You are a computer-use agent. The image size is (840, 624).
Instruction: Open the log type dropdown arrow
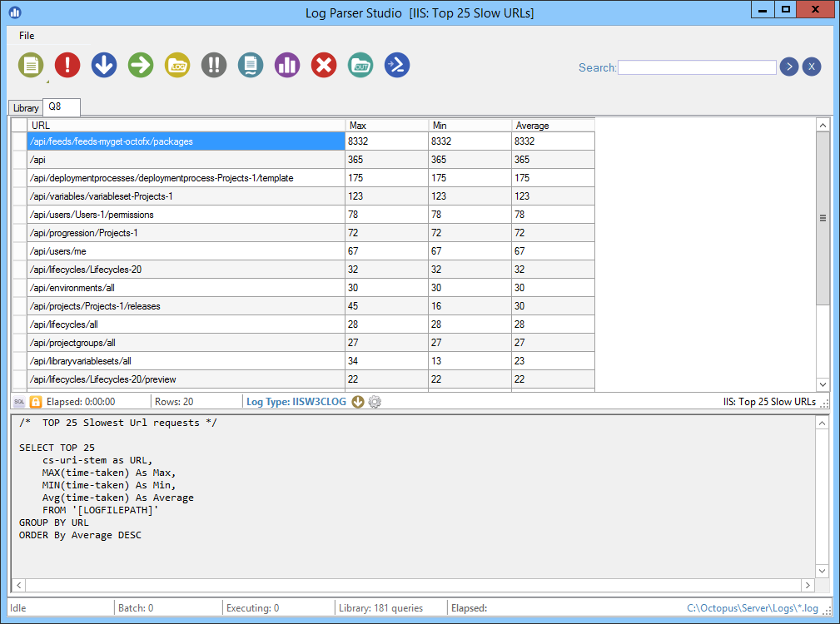click(x=358, y=402)
